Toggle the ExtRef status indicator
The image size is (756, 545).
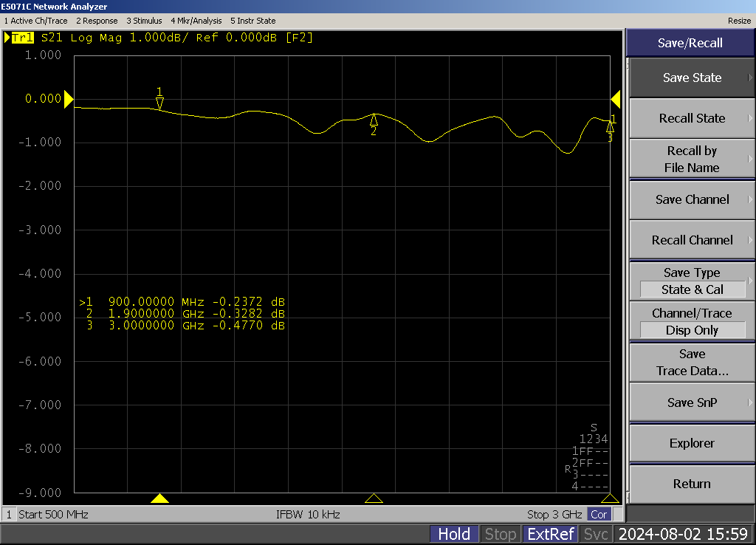coord(550,534)
